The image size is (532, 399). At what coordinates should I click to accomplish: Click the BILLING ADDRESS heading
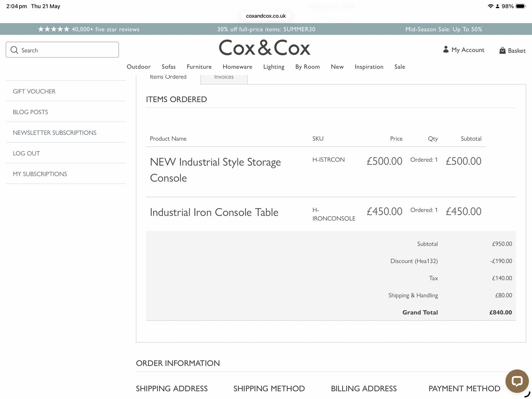364,388
